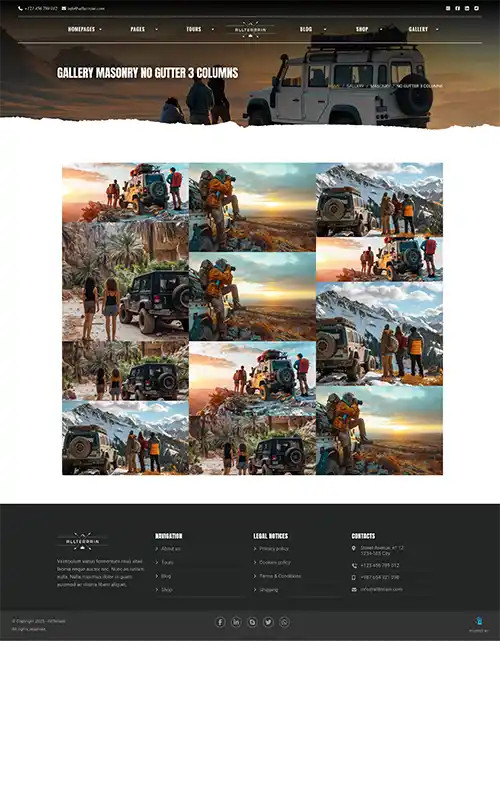500x800 pixels.
Task: Select the Shop menu item
Action: [368, 29]
